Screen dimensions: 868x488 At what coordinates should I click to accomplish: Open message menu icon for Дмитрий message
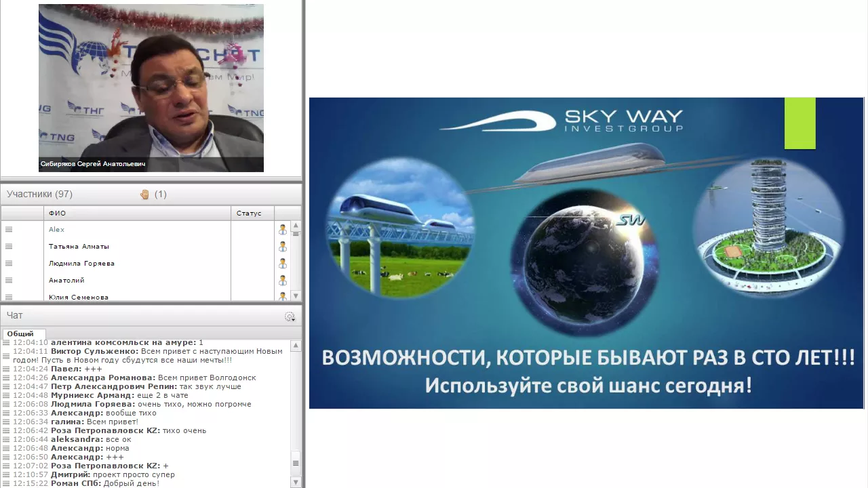click(x=7, y=474)
